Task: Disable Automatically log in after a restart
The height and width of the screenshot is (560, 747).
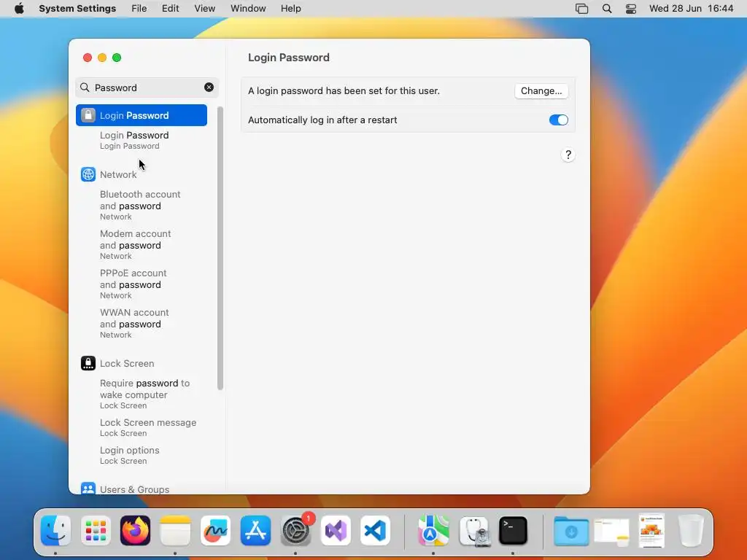Action: click(558, 120)
